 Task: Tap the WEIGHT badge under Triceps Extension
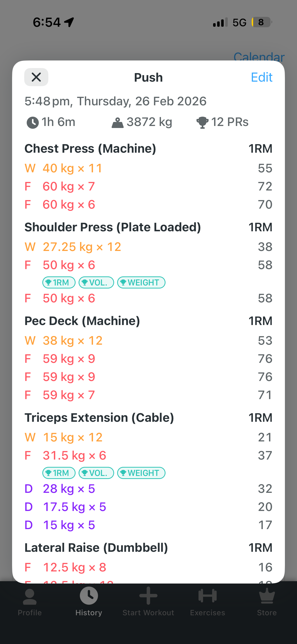click(141, 473)
